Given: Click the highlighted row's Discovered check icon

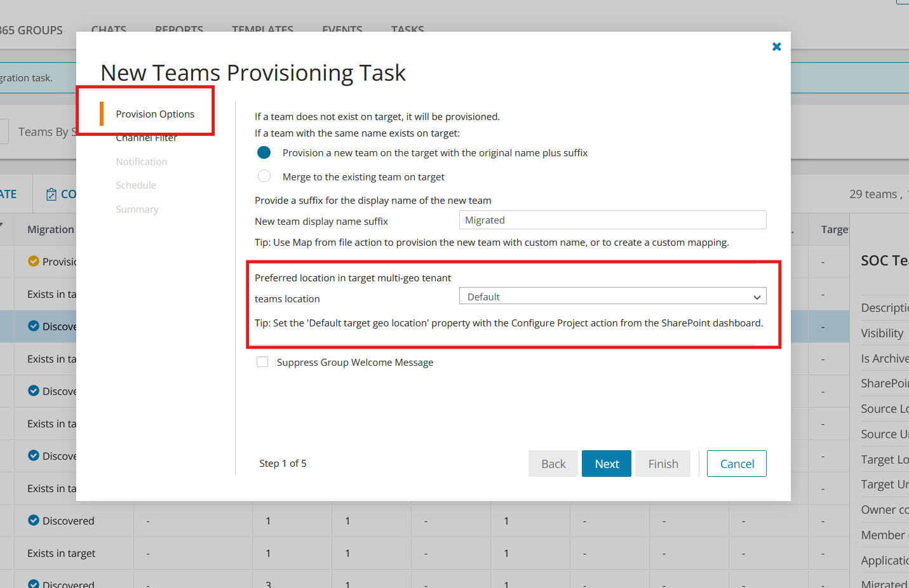Looking at the screenshot, I should tap(34, 326).
